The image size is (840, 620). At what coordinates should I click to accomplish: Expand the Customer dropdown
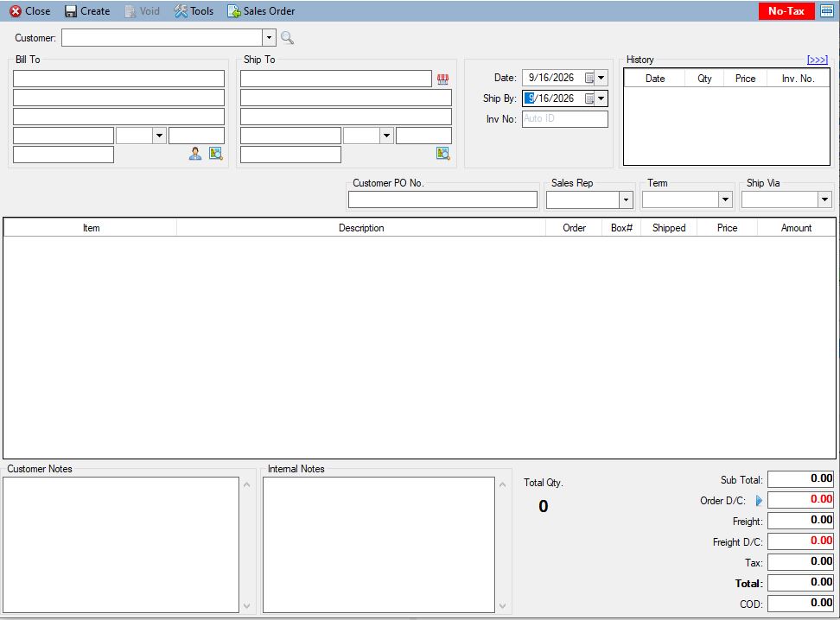click(x=269, y=37)
